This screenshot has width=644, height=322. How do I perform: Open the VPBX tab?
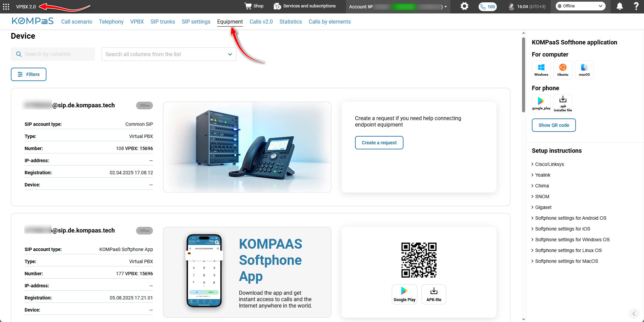tap(137, 22)
